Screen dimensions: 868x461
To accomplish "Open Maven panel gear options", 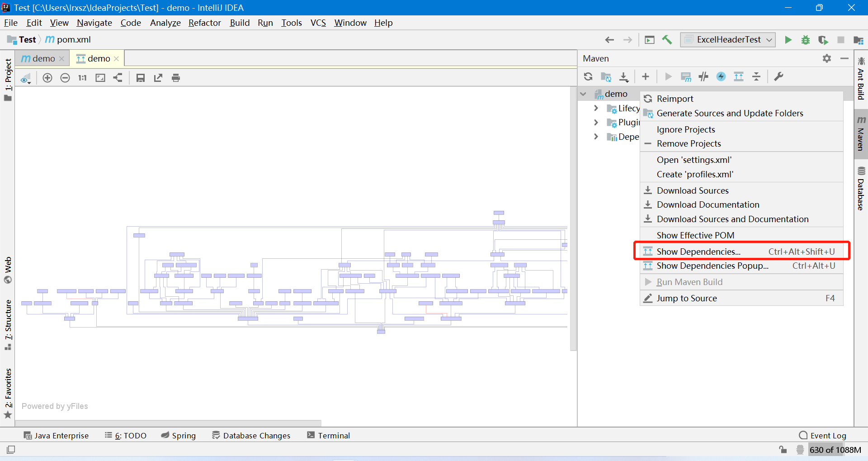I will click(827, 58).
